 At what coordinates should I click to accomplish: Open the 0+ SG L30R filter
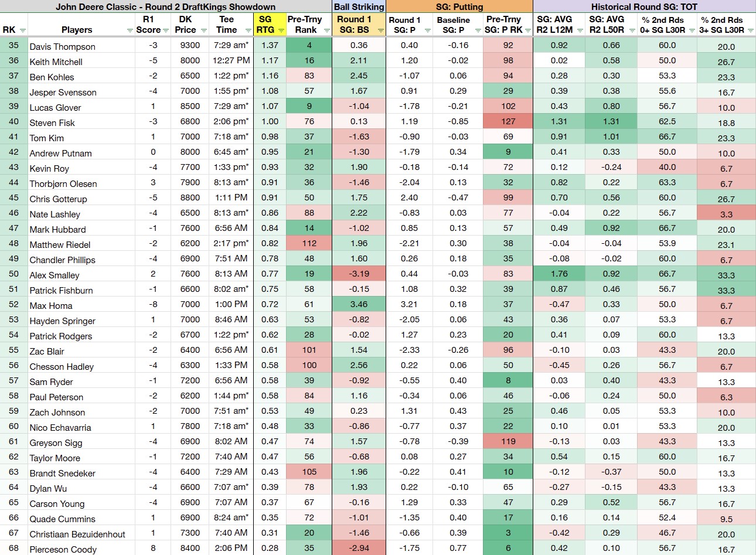[691, 30]
